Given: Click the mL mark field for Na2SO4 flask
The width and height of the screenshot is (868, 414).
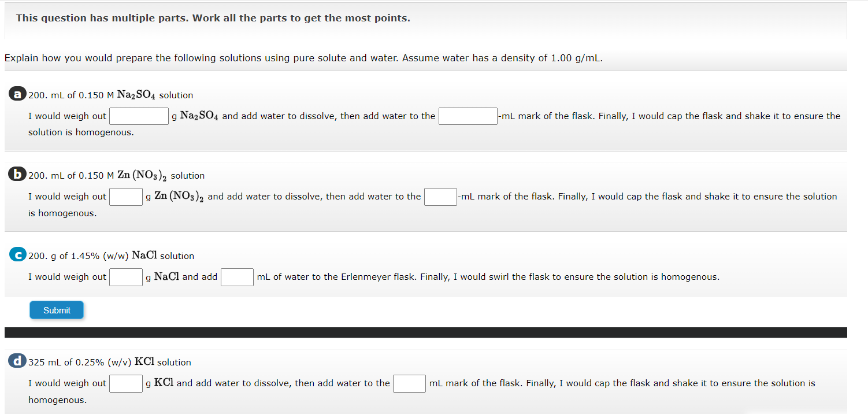Looking at the screenshot, I should click(x=468, y=116).
